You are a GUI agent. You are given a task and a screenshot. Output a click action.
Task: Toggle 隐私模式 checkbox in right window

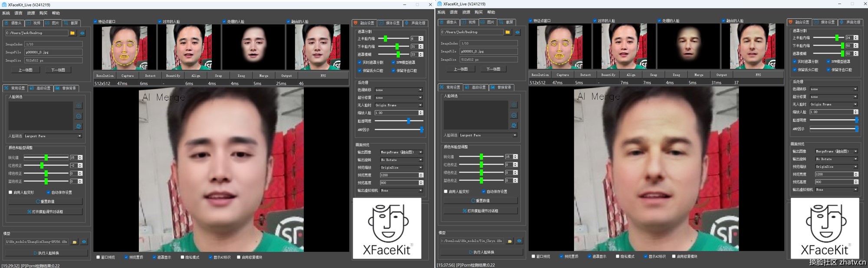[x=618, y=256]
